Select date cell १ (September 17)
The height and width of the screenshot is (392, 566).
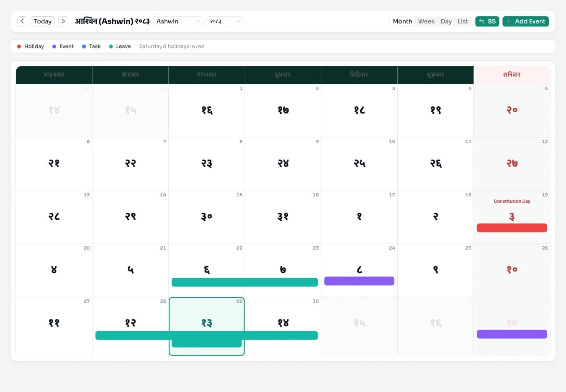pyautogui.click(x=359, y=217)
